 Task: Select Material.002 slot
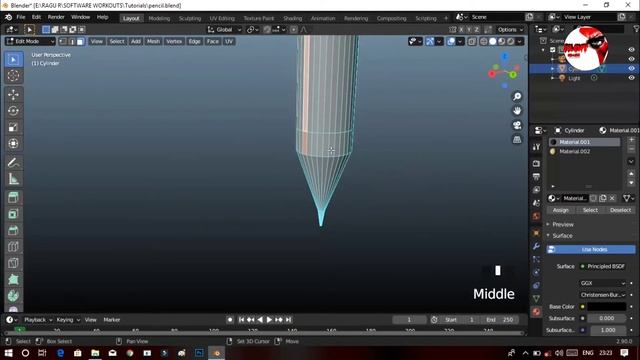pos(584,151)
